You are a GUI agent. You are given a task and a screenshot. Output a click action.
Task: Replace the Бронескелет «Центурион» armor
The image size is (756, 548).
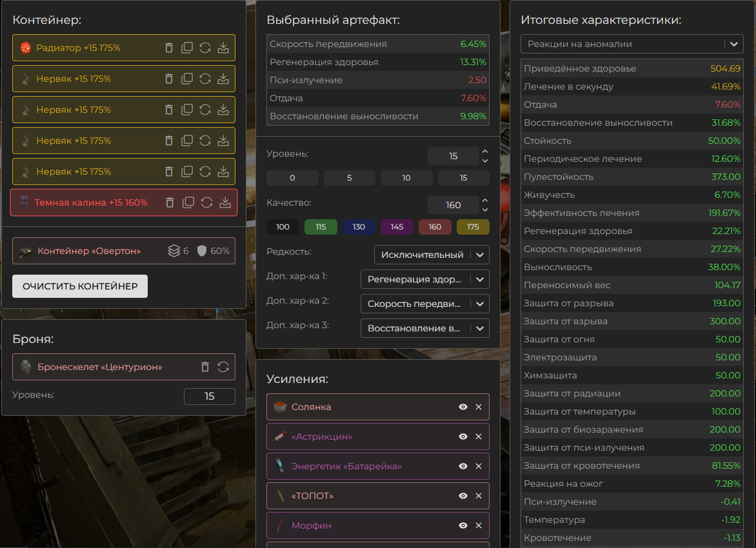pos(223,367)
